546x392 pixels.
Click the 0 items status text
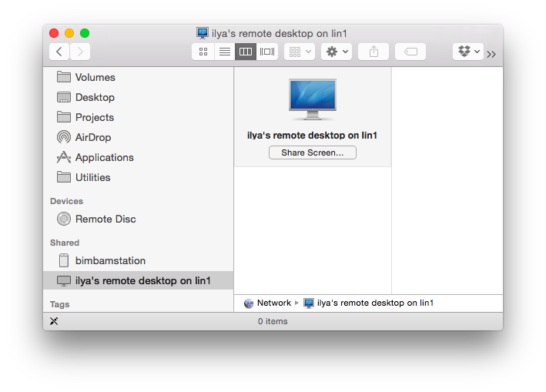pos(273,321)
